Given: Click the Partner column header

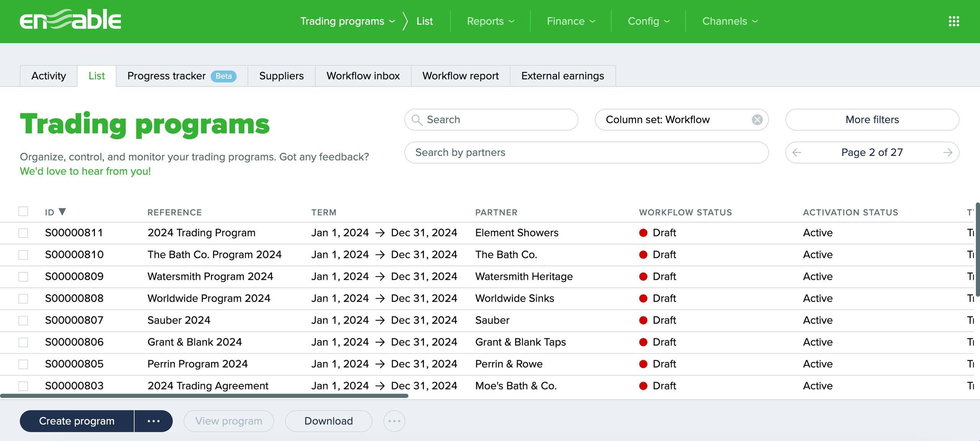Looking at the screenshot, I should coord(496,213).
